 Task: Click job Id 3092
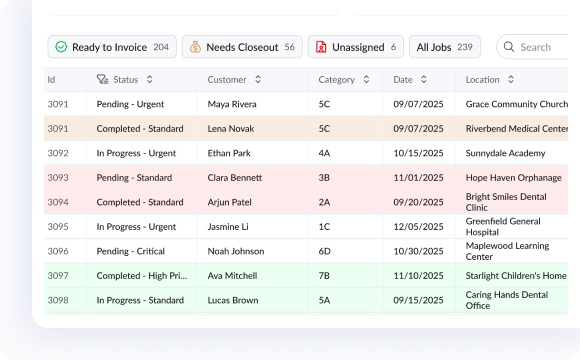58,153
